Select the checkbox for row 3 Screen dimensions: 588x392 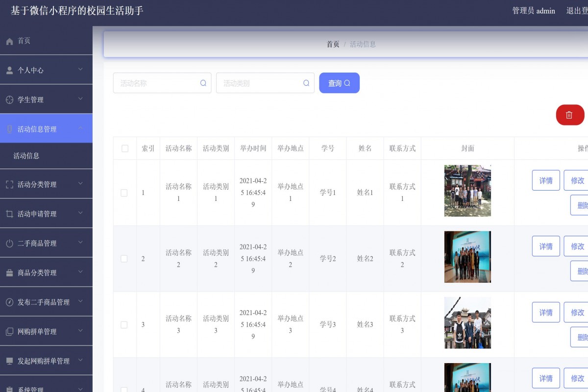124,325
